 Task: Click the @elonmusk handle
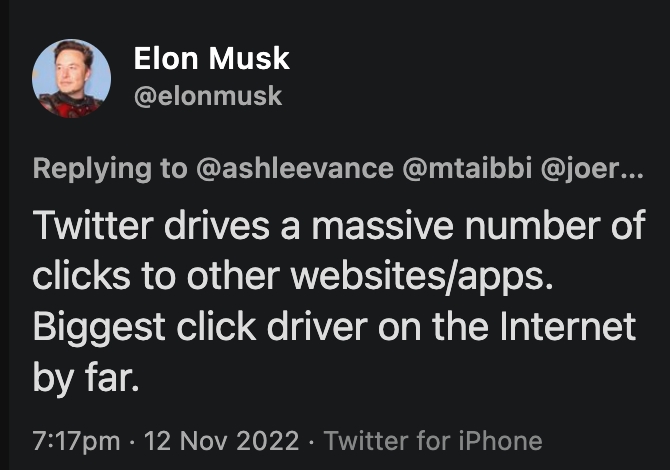tap(208, 96)
